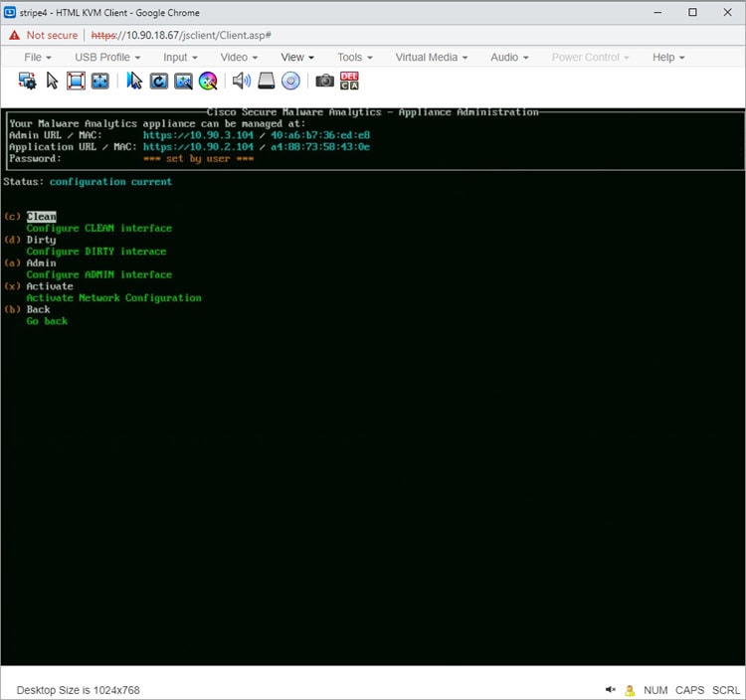The image size is (746, 700).
Task: Open the Help dropdown menu
Action: point(668,57)
